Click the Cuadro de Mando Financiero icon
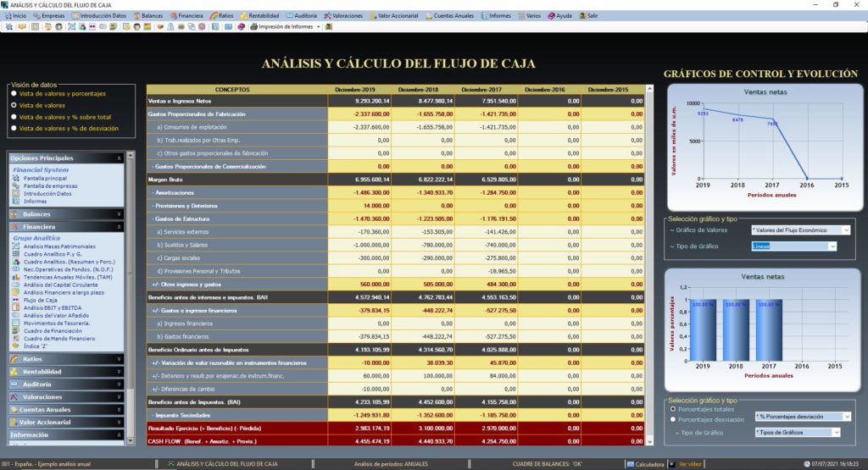 15,339
